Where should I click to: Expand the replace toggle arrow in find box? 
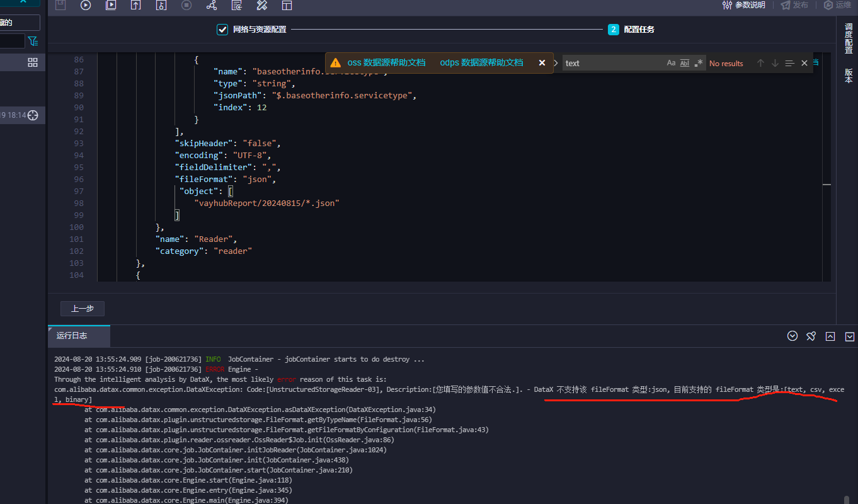(556, 63)
